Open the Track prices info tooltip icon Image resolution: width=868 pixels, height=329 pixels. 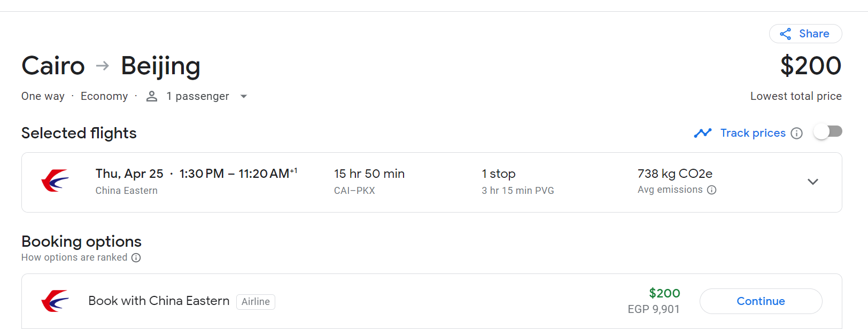pyautogui.click(x=796, y=134)
